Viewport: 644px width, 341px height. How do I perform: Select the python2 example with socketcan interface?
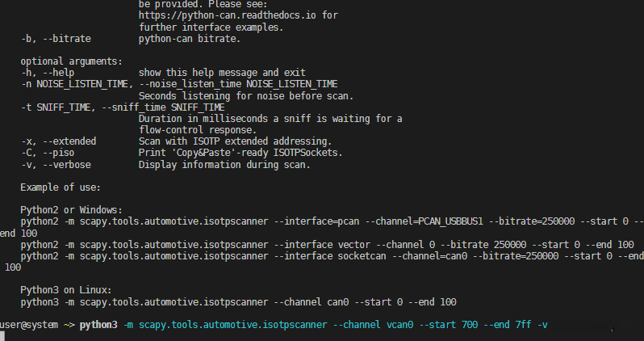coord(323,256)
